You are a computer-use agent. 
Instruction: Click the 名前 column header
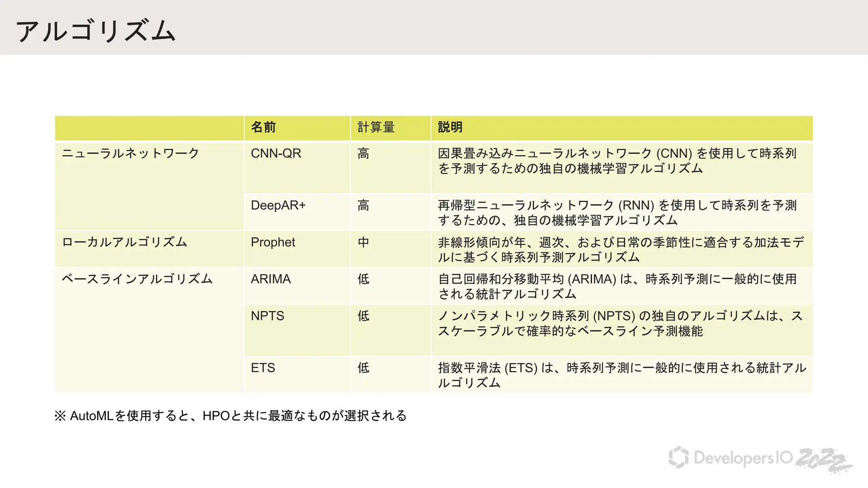point(263,127)
